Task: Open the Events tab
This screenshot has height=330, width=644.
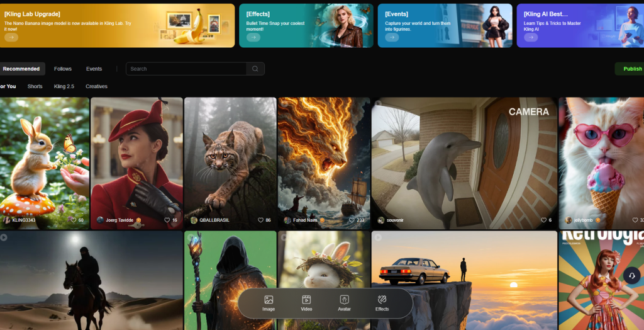Action: point(94,69)
